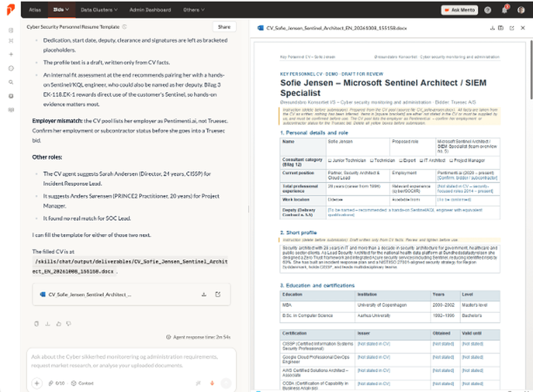Image resolution: width=533 pixels, height=392 pixels.
Task: Download the docx from preview header
Action: tap(493, 28)
